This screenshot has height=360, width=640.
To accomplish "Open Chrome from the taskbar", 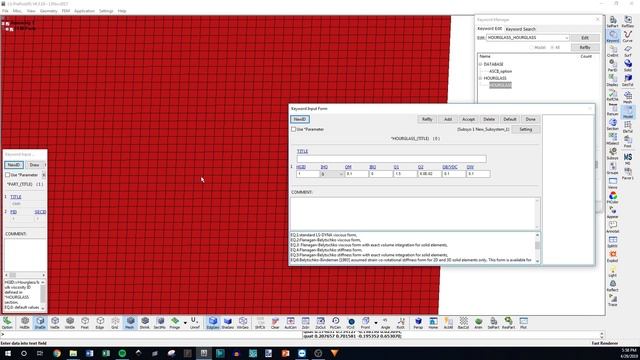I will point(57,353).
